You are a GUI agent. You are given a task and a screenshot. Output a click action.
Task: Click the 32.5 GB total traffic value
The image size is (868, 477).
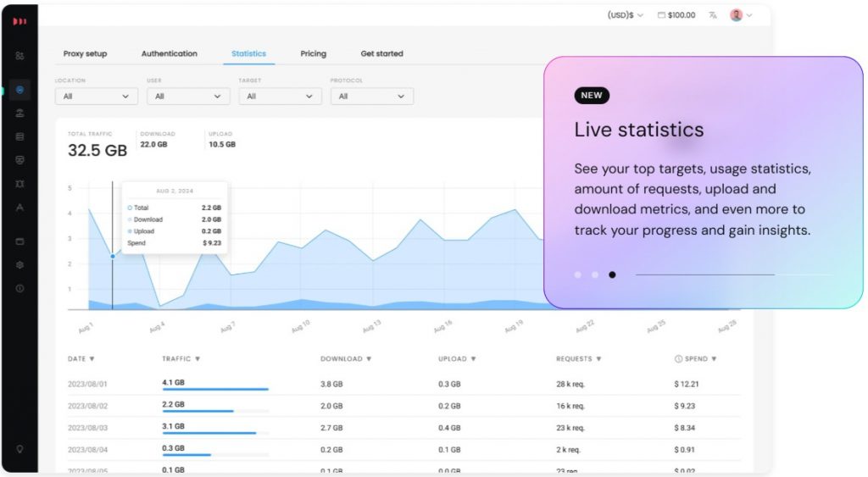coord(97,151)
